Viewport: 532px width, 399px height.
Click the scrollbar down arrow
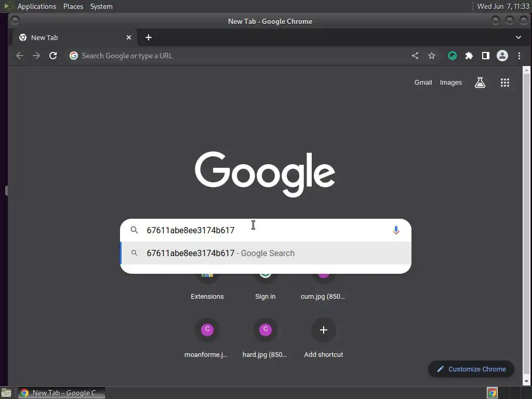(x=526, y=382)
